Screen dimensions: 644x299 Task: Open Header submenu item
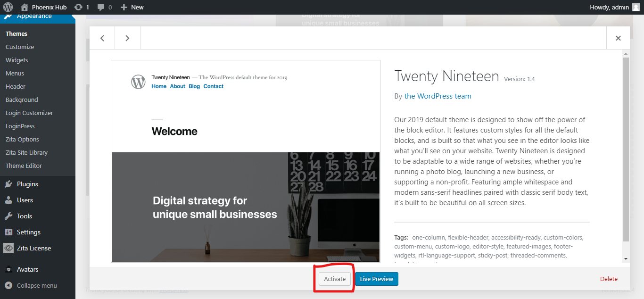(x=16, y=86)
